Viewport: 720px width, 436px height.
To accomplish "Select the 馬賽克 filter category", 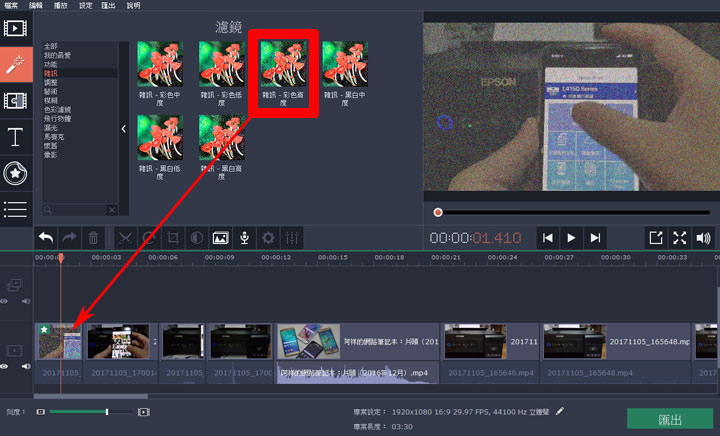I will [54, 137].
